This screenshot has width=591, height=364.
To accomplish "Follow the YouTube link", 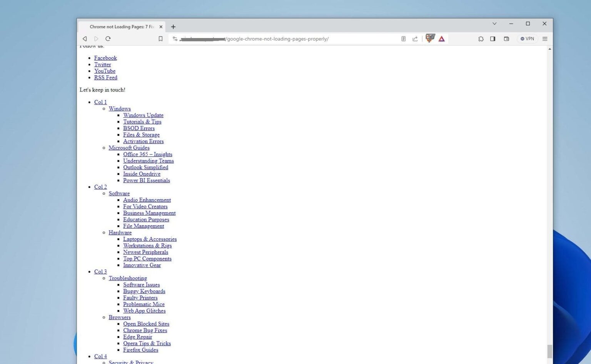I will pyautogui.click(x=104, y=71).
